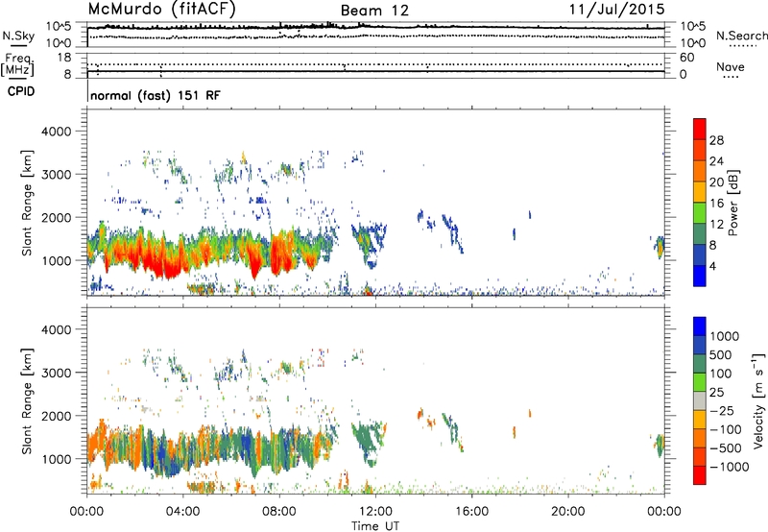
Task: Click the '12:00' time axis tick label
Action: [375, 512]
